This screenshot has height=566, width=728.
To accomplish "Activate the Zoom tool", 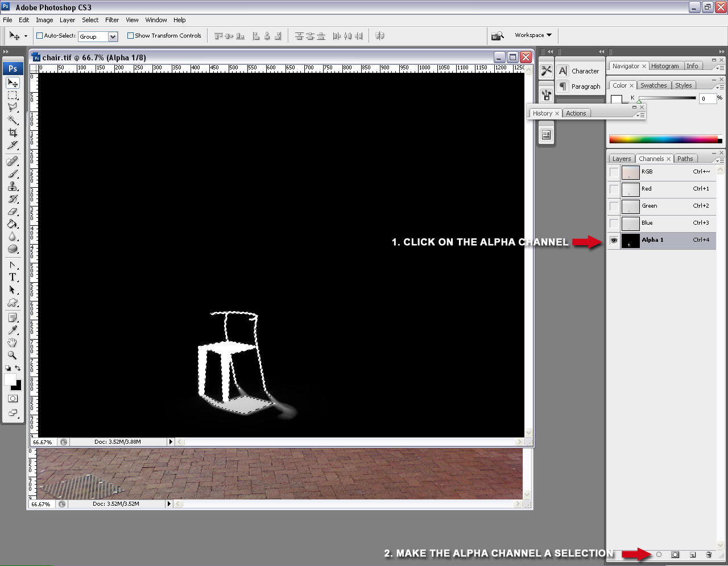I will [x=13, y=355].
